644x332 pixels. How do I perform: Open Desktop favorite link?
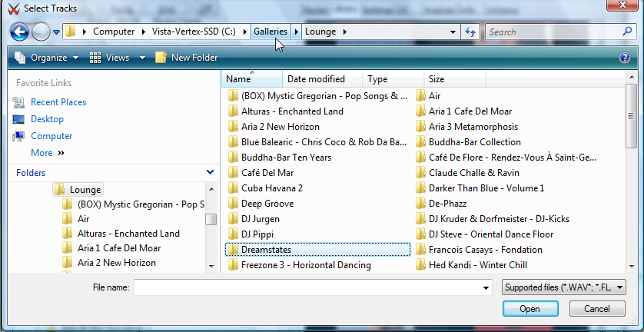click(47, 119)
